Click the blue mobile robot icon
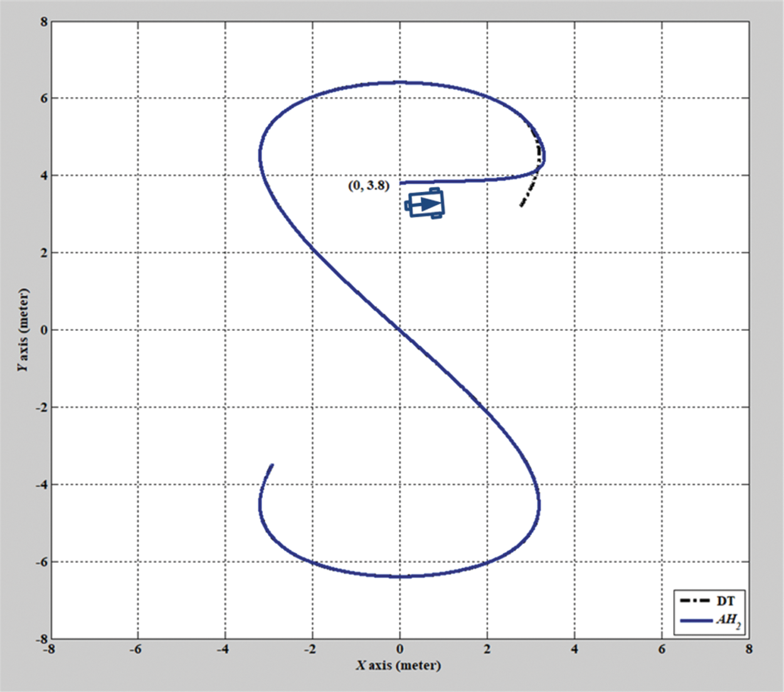 (425, 204)
